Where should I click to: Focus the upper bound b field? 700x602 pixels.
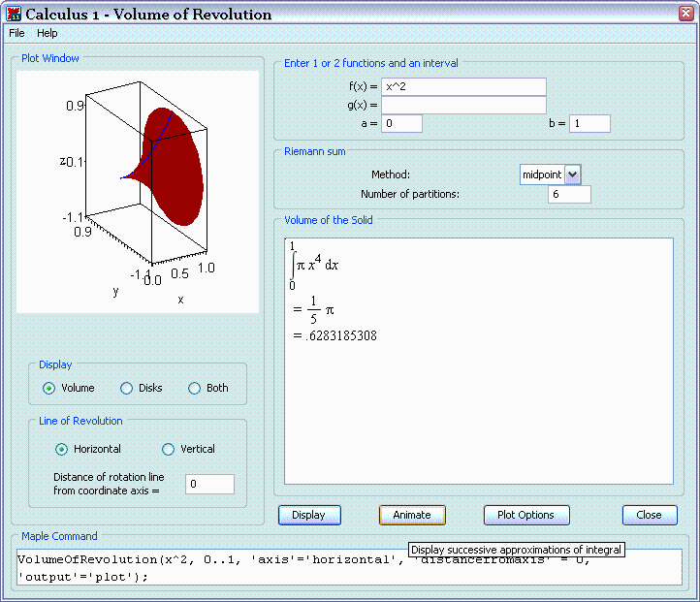(x=589, y=124)
